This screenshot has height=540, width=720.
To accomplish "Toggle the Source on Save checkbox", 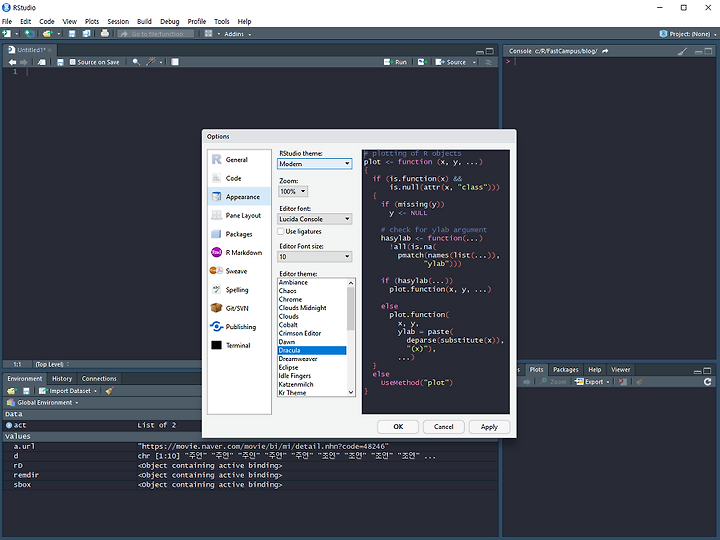I will coord(72,62).
